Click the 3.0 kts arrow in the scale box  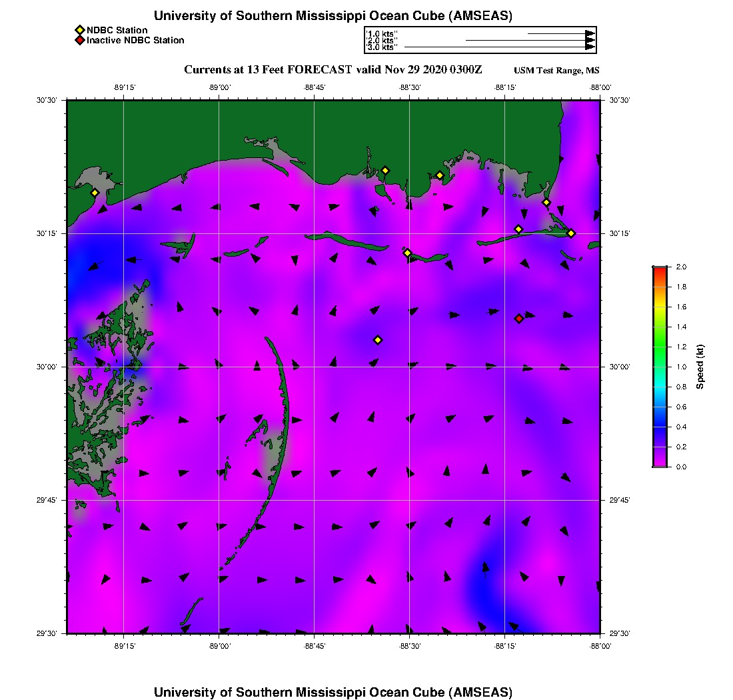pyautogui.click(x=500, y=47)
